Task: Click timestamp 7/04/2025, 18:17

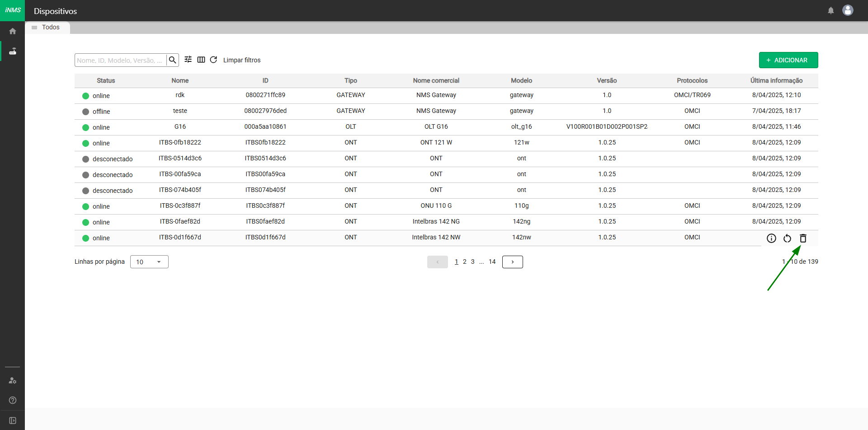Action: (777, 111)
